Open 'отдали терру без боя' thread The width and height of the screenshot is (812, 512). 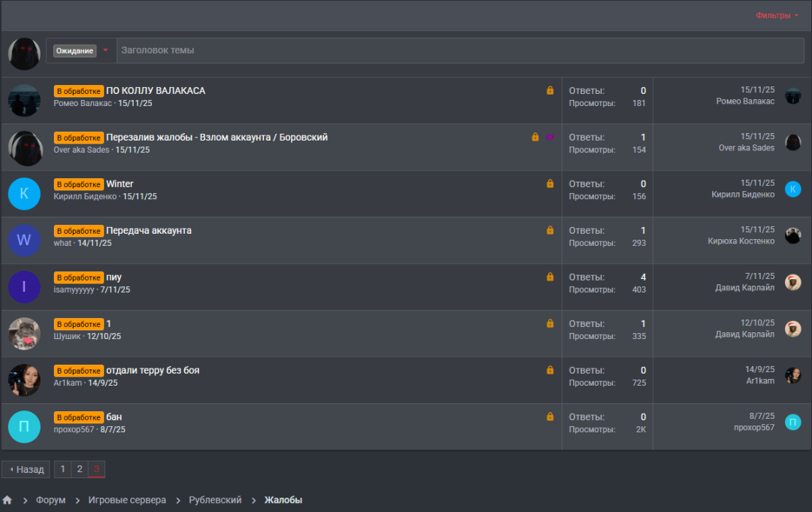pyautogui.click(x=153, y=370)
